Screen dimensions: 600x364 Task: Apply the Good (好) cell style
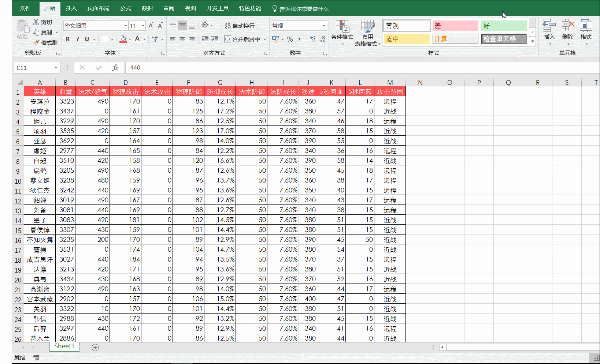point(504,26)
